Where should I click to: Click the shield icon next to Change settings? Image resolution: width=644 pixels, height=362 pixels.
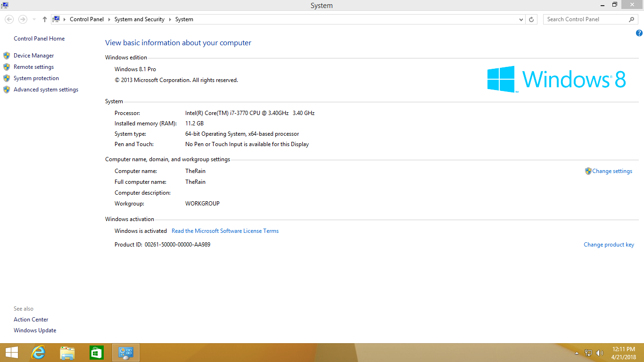point(588,171)
